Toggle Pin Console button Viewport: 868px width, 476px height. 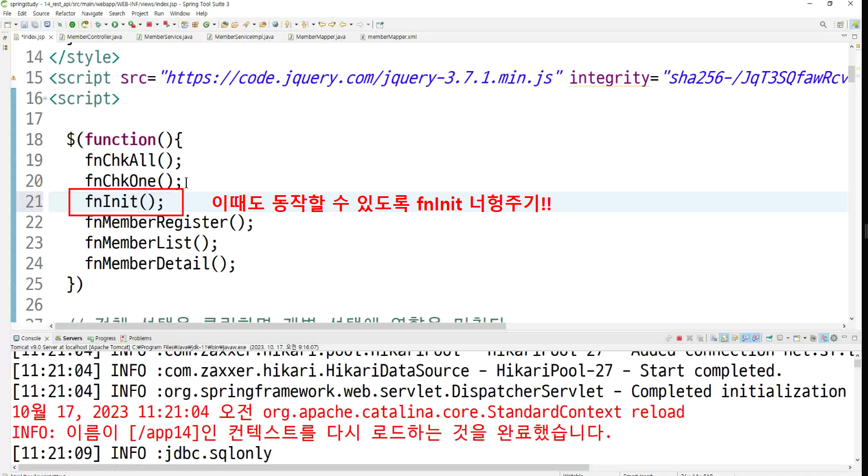[x=769, y=338]
